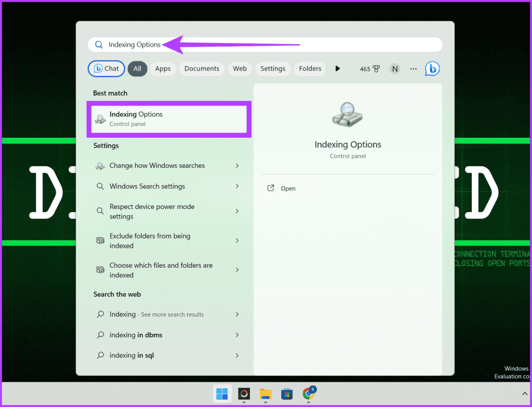The height and width of the screenshot is (407, 532).
Task: Launch Chrome from the taskbar
Action: 308,394
